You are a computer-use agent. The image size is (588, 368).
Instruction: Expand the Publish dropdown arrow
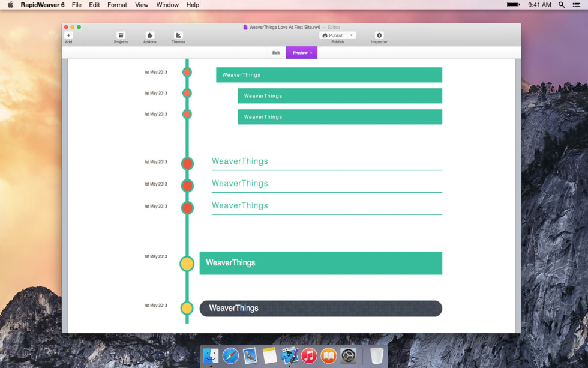pos(352,35)
